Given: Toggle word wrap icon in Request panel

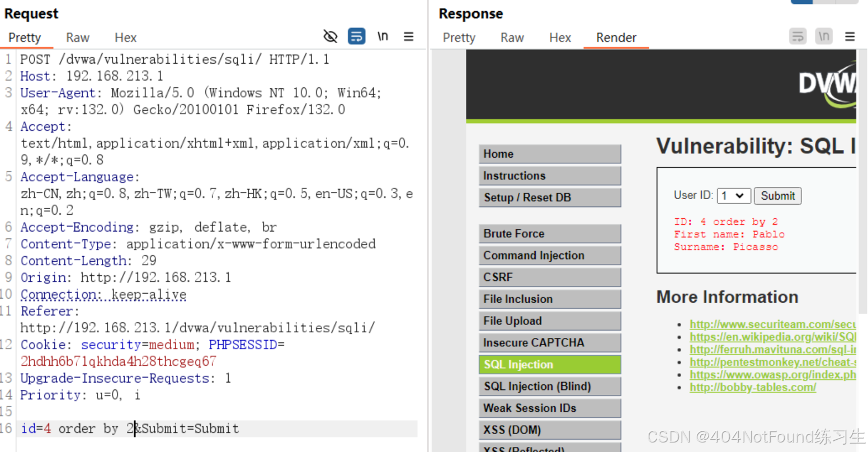Looking at the screenshot, I should pyautogui.click(x=356, y=37).
